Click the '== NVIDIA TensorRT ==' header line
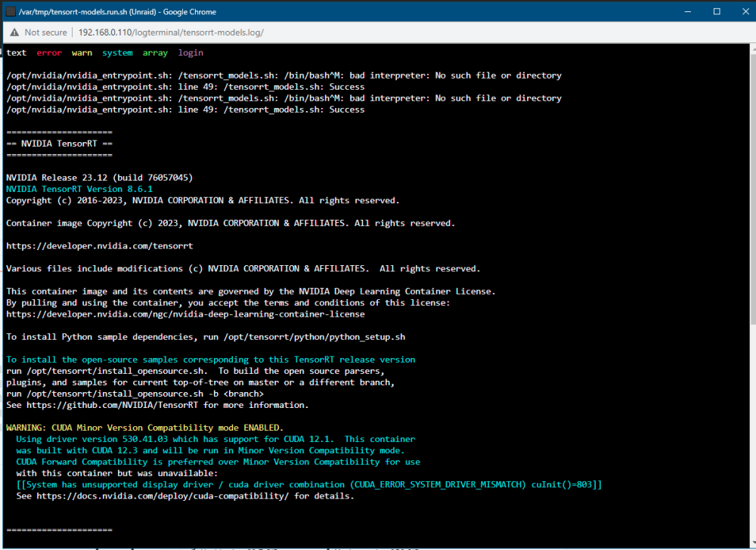The width and height of the screenshot is (756, 550). [59, 144]
